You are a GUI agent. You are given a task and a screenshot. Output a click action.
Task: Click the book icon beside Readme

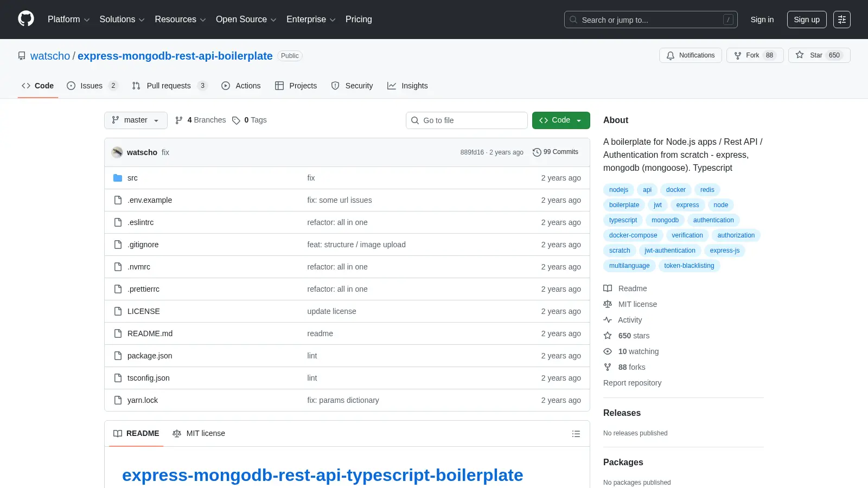608,288
